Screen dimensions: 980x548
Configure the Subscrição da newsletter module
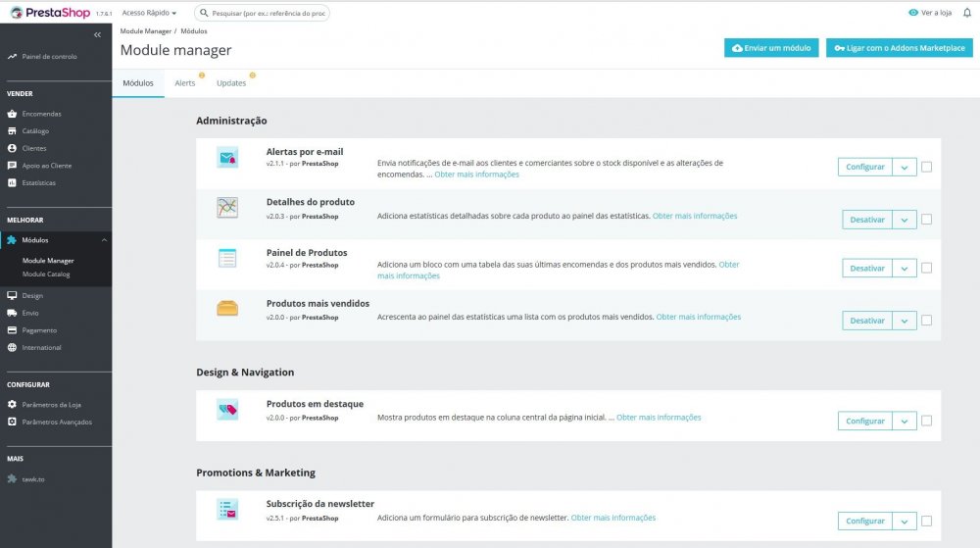[x=865, y=522]
